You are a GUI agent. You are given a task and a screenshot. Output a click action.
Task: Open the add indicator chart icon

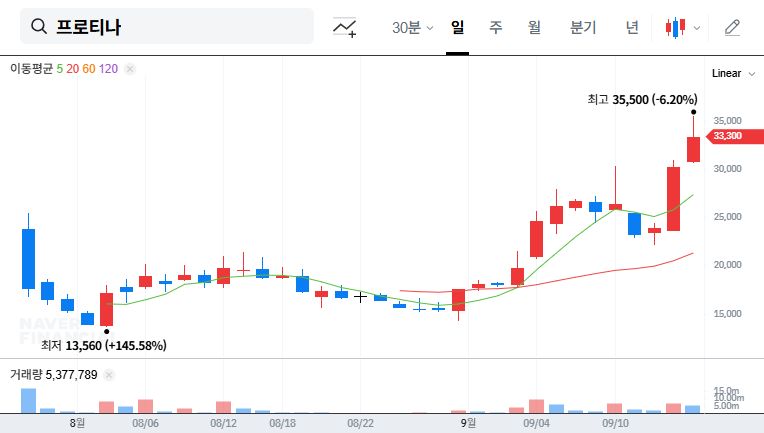point(344,27)
